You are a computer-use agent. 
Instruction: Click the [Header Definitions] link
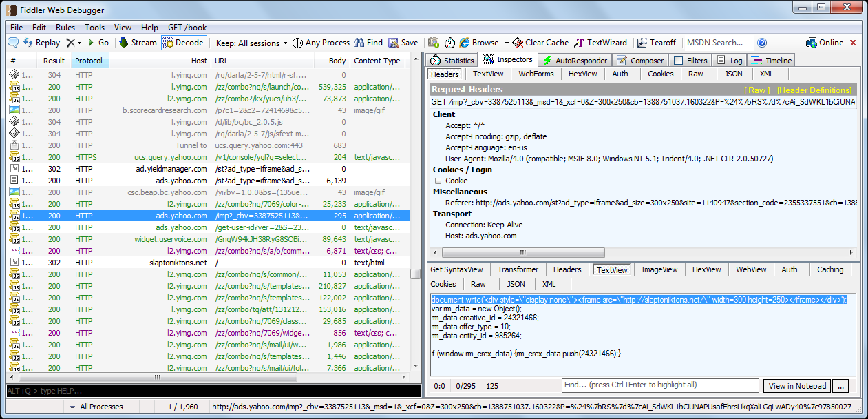[814, 90]
